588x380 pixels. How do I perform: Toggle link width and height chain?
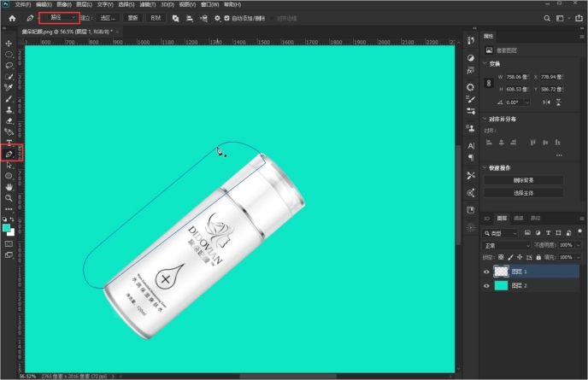coord(489,83)
